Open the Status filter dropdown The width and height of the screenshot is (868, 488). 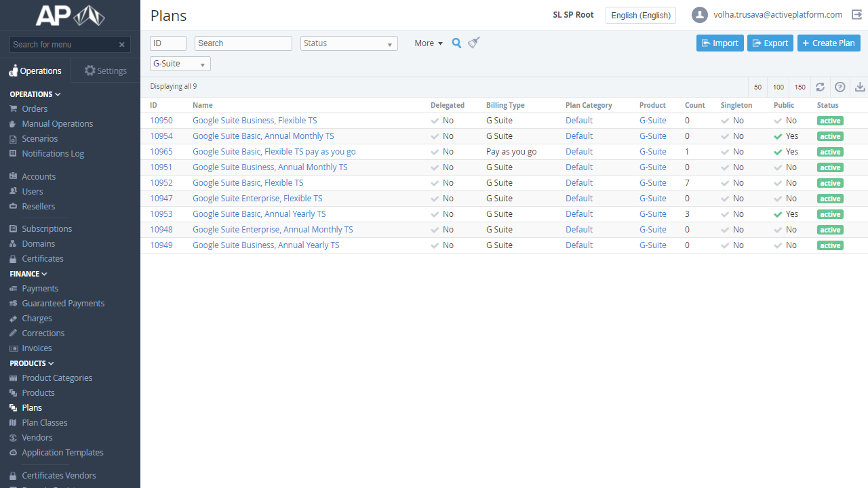click(349, 43)
